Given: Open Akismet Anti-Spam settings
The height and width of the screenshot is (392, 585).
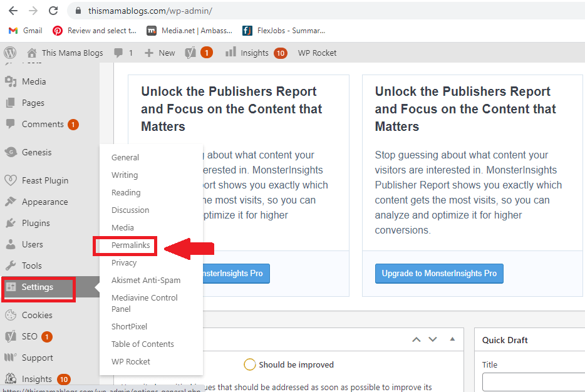Looking at the screenshot, I should tap(146, 280).
